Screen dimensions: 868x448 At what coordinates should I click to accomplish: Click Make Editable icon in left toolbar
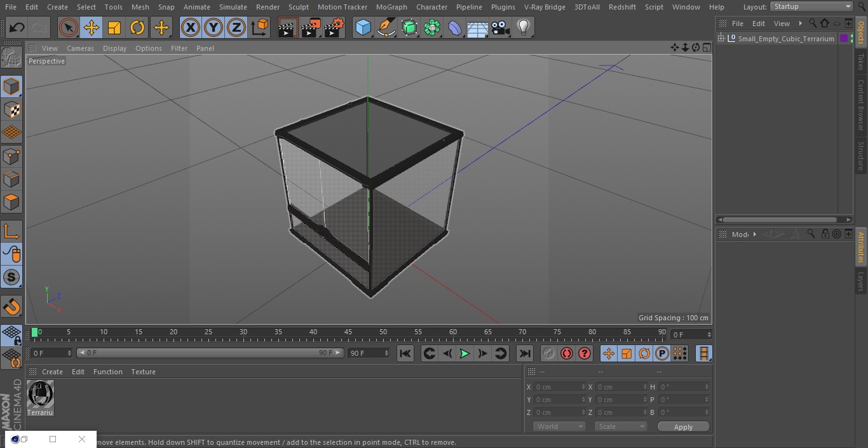point(11,58)
